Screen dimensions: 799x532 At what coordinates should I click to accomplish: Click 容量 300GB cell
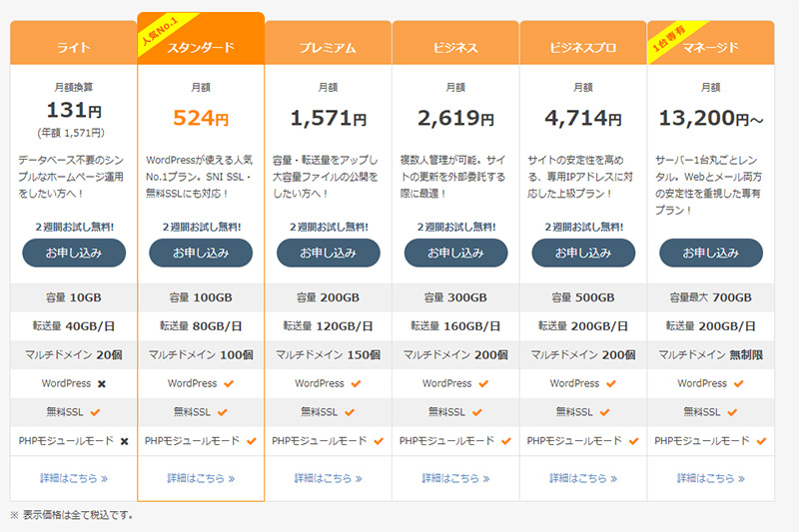pos(455,297)
